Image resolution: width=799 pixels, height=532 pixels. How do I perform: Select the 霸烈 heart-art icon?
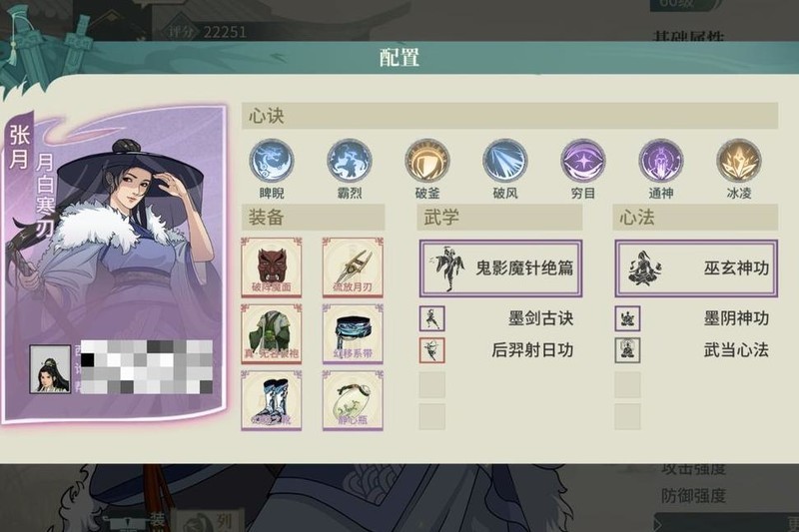click(x=350, y=162)
